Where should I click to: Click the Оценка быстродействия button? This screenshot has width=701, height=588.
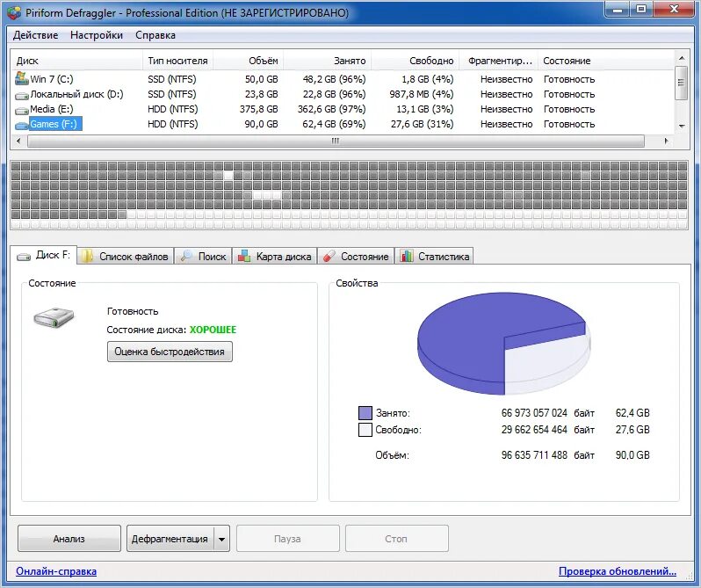[170, 352]
